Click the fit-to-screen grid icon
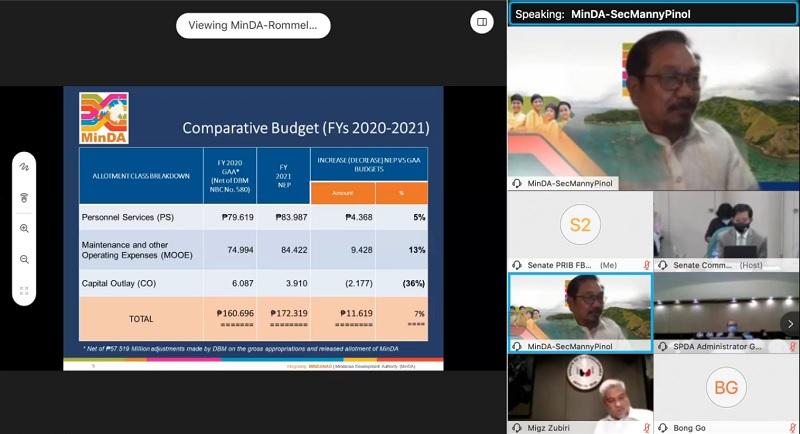The width and height of the screenshot is (800, 434). click(24, 291)
